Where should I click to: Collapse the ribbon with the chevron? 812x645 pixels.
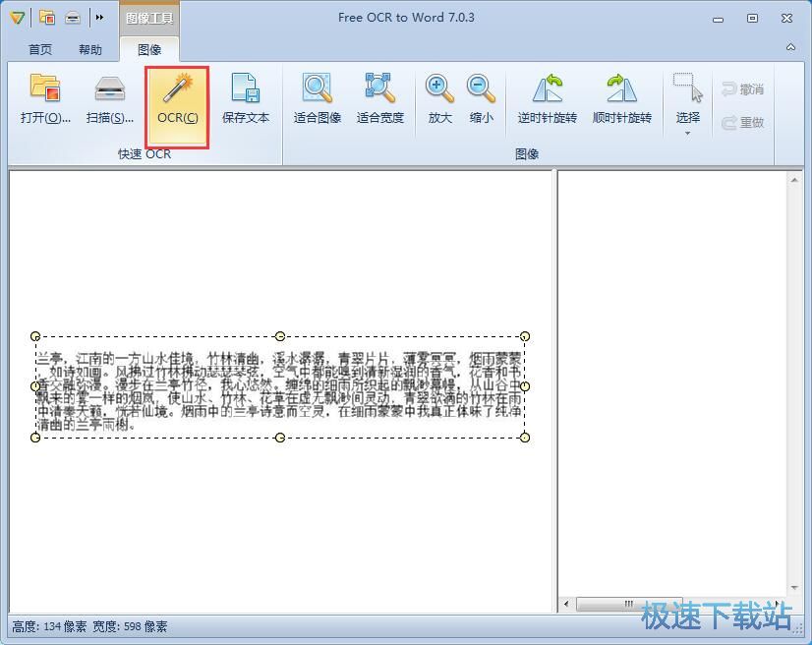[x=790, y=47]
